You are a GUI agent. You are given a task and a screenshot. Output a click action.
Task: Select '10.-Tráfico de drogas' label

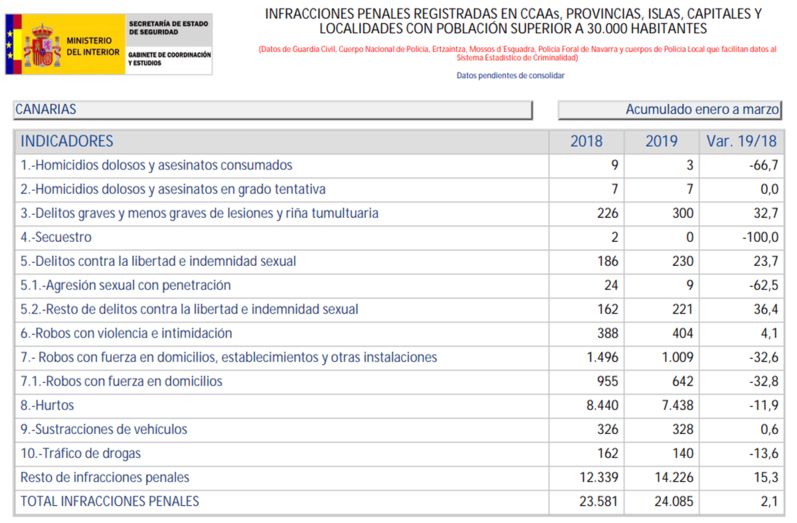pos(80,453)
